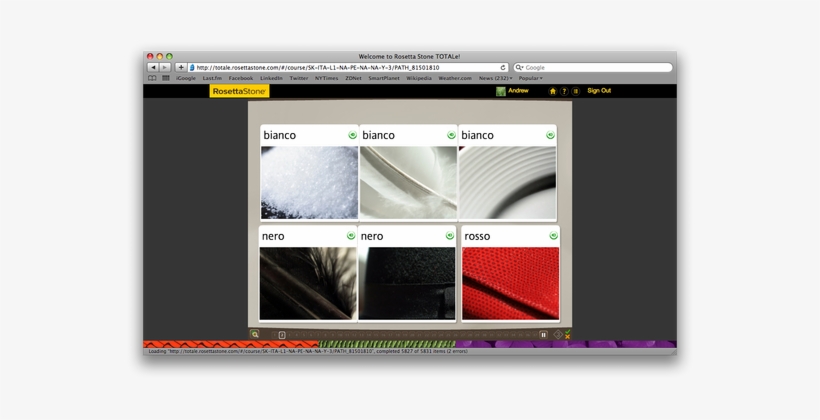The height and width of the screenshot is (420, 820).
Task: Open the Facebook bookmark
Action: pos(241,78)
